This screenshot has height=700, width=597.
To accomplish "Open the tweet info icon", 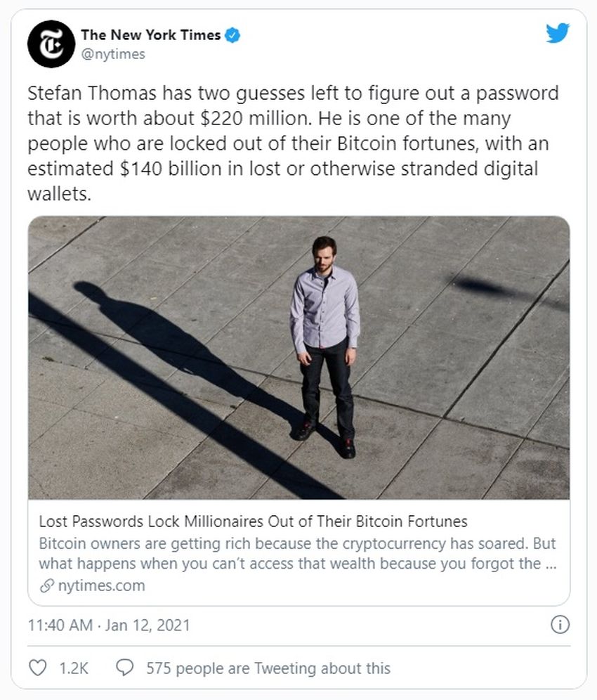I will pos(560,625).
